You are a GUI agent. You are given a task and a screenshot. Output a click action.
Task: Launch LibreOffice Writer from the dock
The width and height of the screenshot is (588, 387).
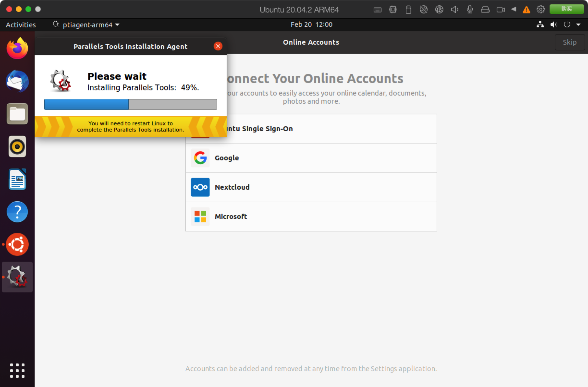coord(17,179)
